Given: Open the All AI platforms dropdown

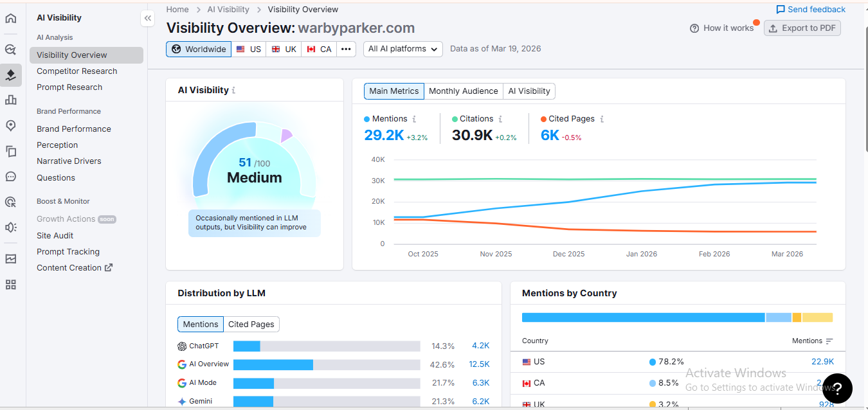Looking at the screenshot, I should tap(402, 49).
